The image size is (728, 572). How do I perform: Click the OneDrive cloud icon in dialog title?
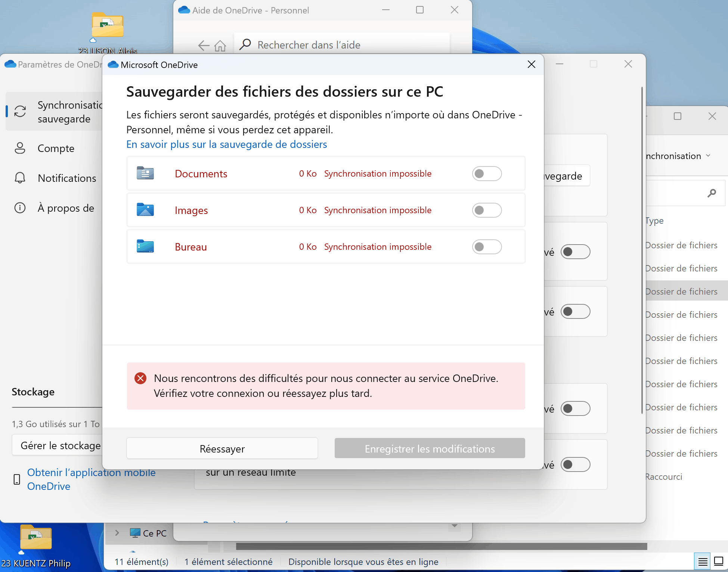[113, 65]
